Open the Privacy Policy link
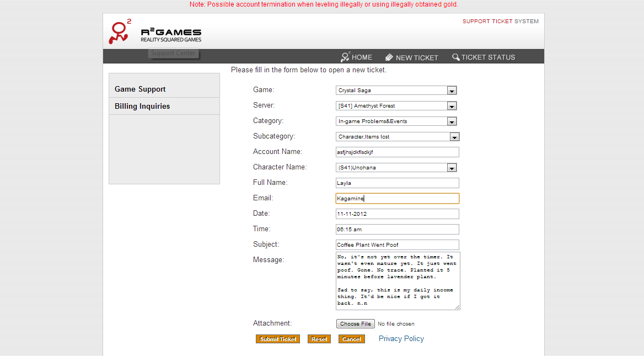Screen dimensions: 644x356 (401, 339)
